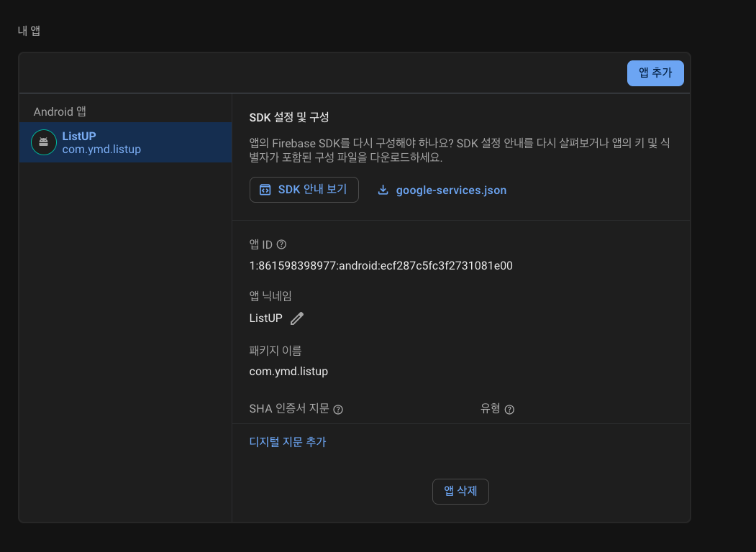Click the app ID value 1:861598398977:android
The height and width of the screenshot is (552, 756).
coord(381,266)
